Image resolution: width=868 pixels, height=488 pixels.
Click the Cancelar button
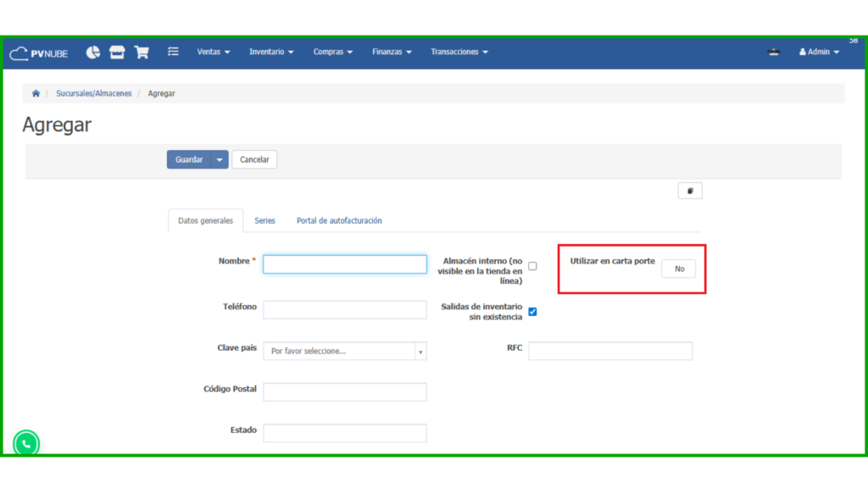pyautogui.click(x=254, y=159)
